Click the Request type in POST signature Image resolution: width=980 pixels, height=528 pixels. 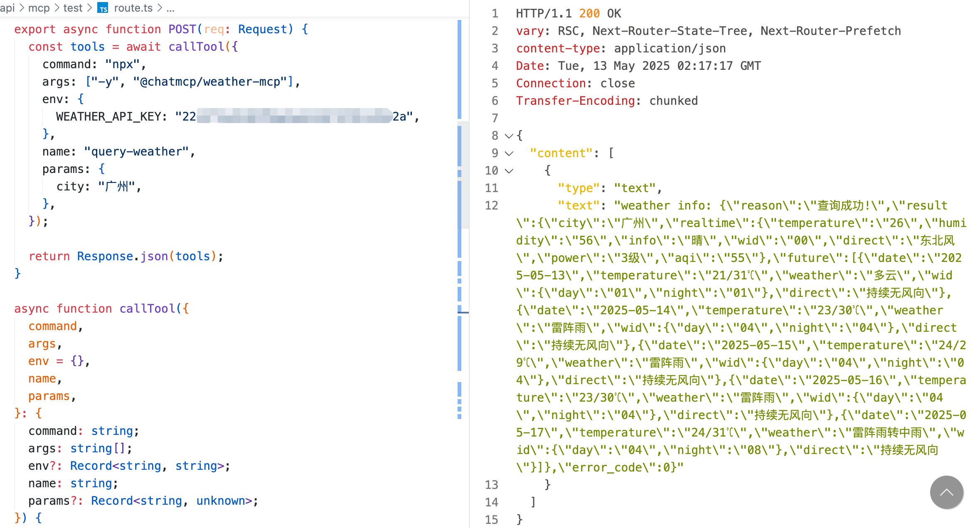coord(262,29)
